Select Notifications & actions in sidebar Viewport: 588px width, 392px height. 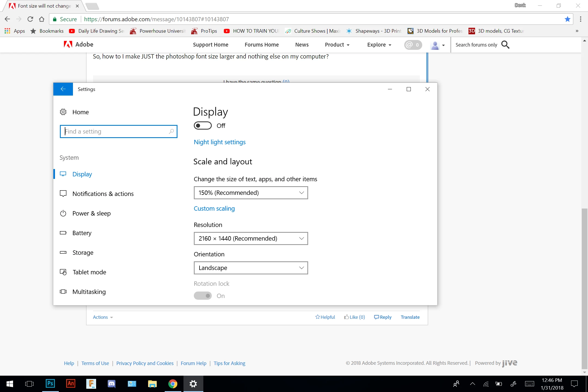(x=103, y=194)
